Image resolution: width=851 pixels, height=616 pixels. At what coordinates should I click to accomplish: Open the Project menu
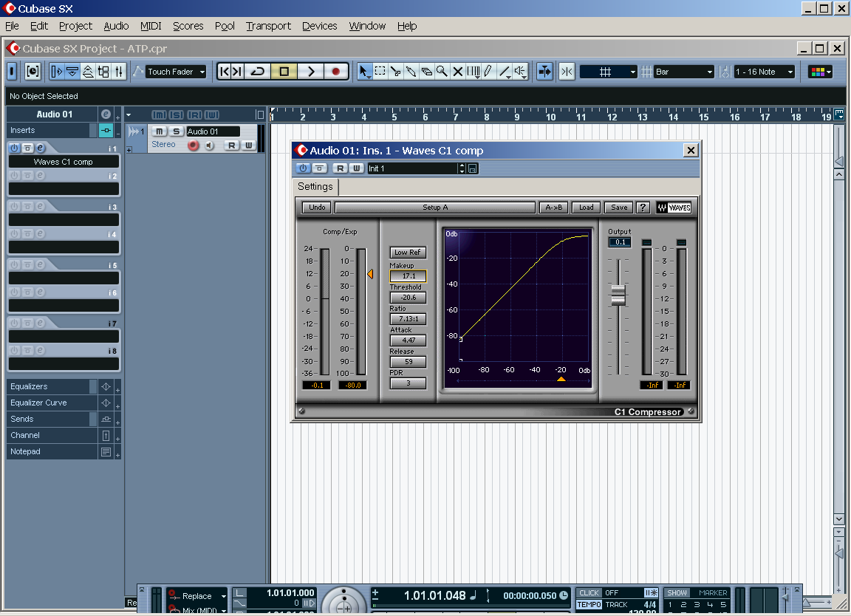click(x=75, y=26)
